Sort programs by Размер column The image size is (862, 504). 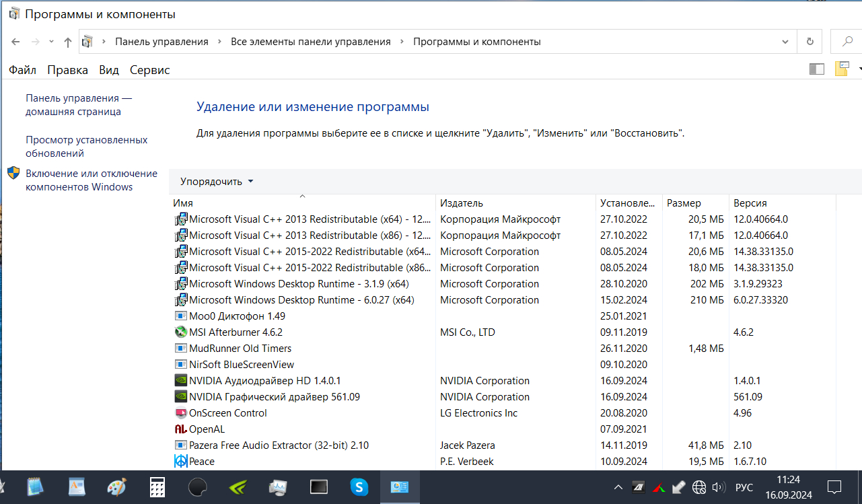click(695, 203)
